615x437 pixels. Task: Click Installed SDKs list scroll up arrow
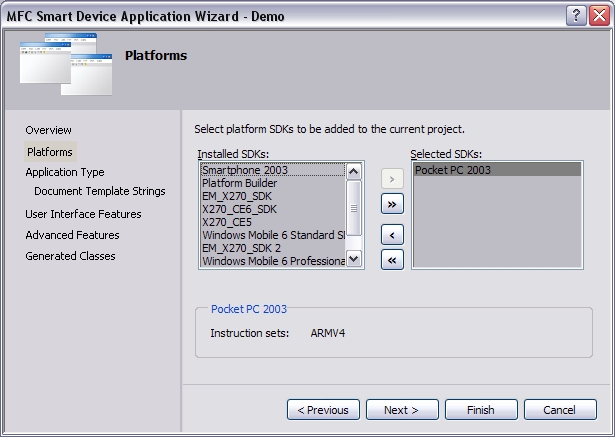point(354,171)
